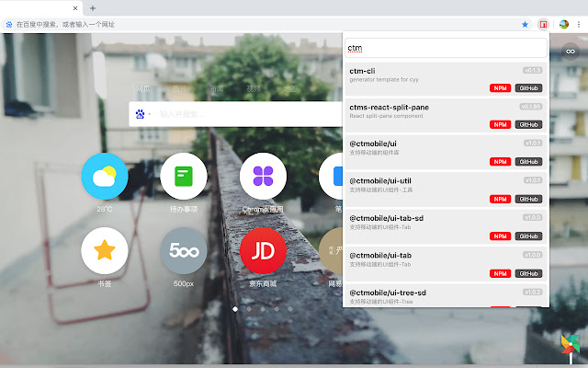The width and height of the screenshot is (588, 368).
Task: Click the pinwheel icon at bottom right
Action: click(x=570, y=344)
